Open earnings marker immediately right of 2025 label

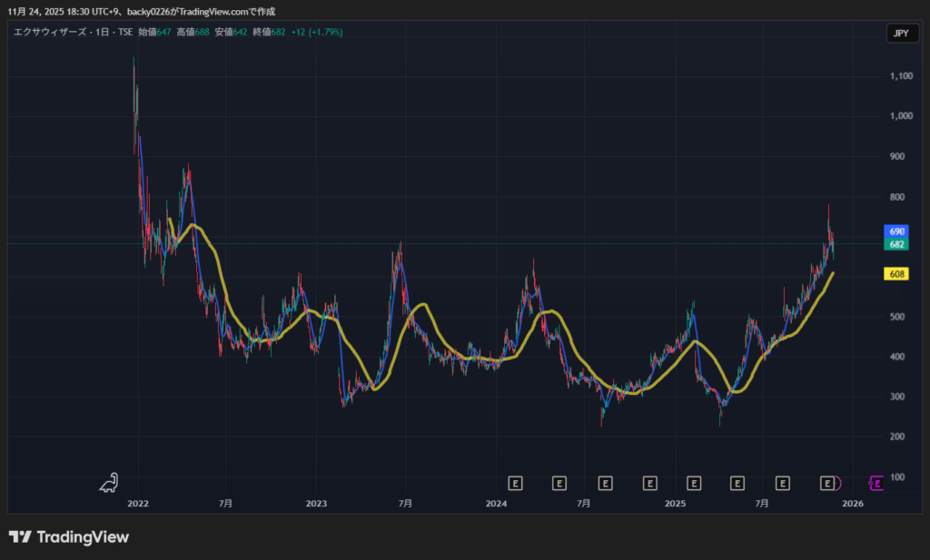694,483
